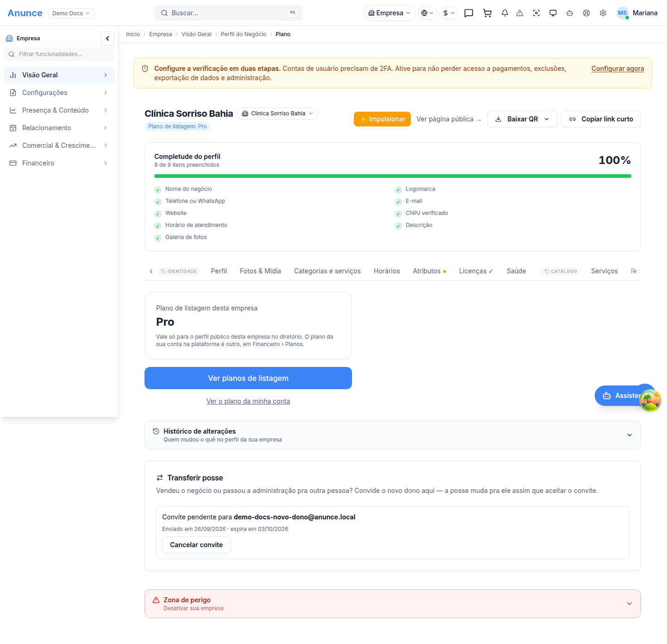Collapse the sidebar with arrow button
This screenshot has height=644, width=667.
pos(107,38)
